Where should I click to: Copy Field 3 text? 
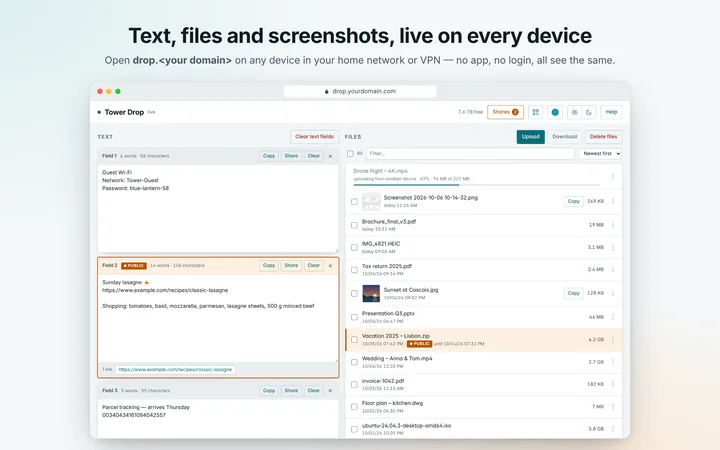click(269, 391)
